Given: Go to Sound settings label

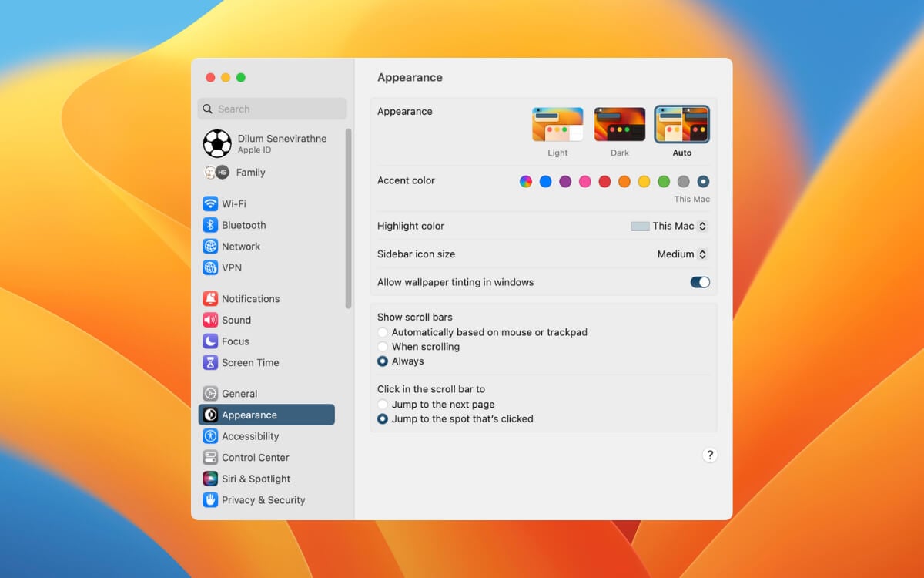Looking at the screenshot, I should click(236, 320).
